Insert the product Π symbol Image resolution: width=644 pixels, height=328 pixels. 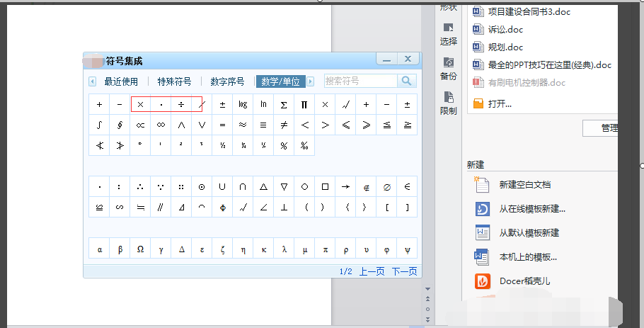(x=304, y=104)
